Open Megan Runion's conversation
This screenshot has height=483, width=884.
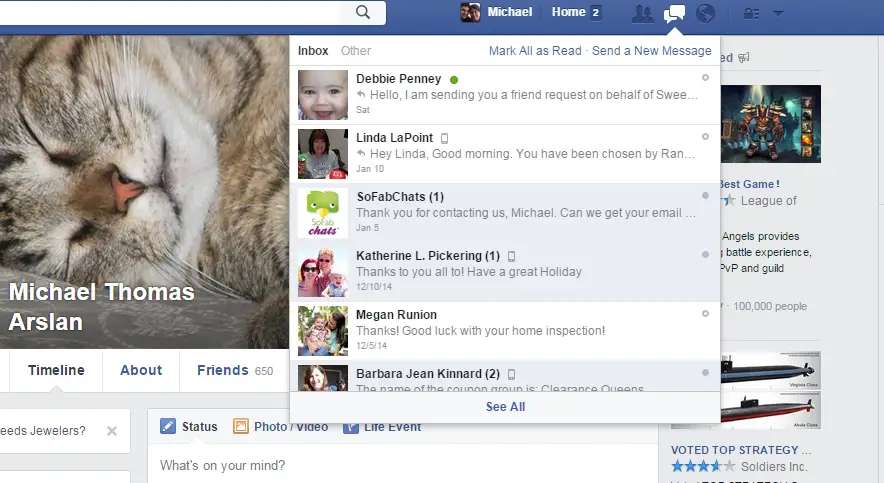pyautogui.click(x=505, y=331)
